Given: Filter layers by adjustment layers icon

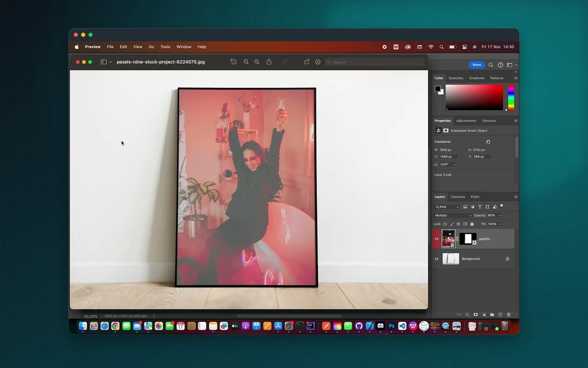Looking at the screenshot, I should tap(473, 207).
